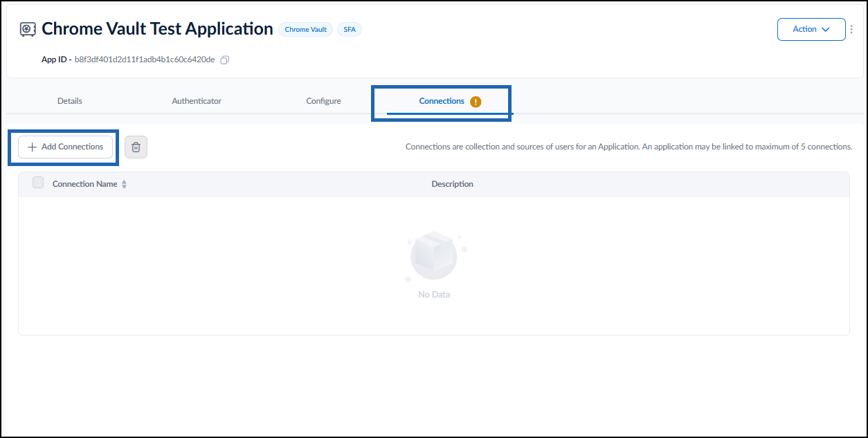Viewport: 868px width, 438px height.
Task: Click the No Data text
Action: (434, 295)
